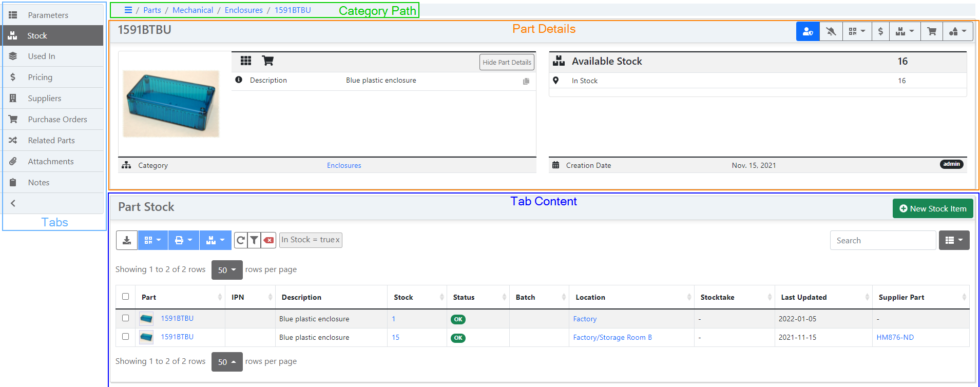
Task: Tick the select-all checkbox in table header
Action: [x=126, y=297]
